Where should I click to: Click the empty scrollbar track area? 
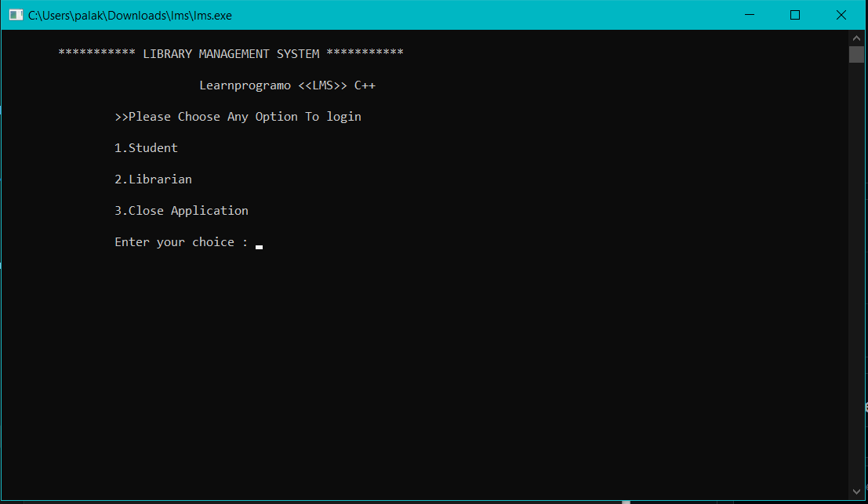pos(856,274)
